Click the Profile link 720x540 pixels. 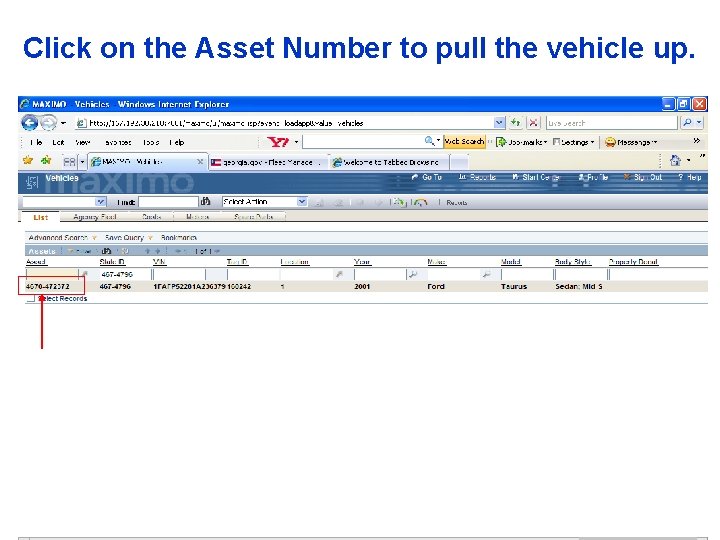pos(593,177)
